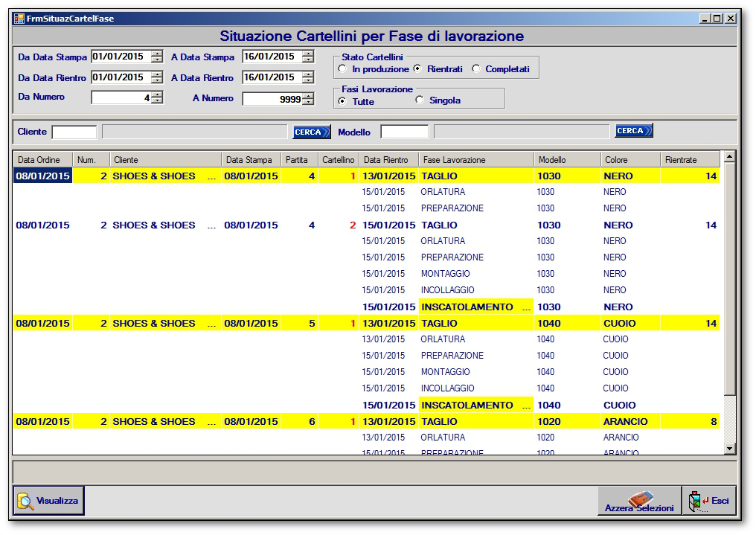756x535 pixels.
Task: Click the A Data Stampa spinner arrows
Action: [308, 57]
